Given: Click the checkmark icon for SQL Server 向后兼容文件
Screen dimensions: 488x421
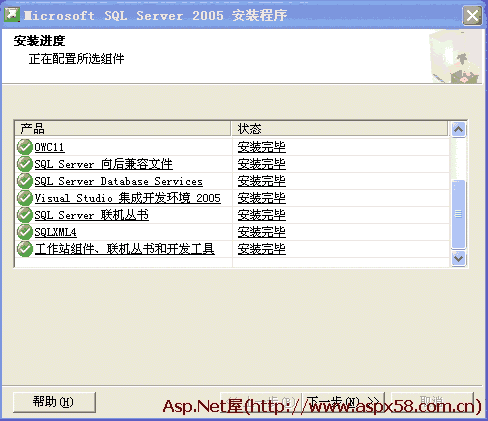Looking at the screenshot, I should (24, 164).
